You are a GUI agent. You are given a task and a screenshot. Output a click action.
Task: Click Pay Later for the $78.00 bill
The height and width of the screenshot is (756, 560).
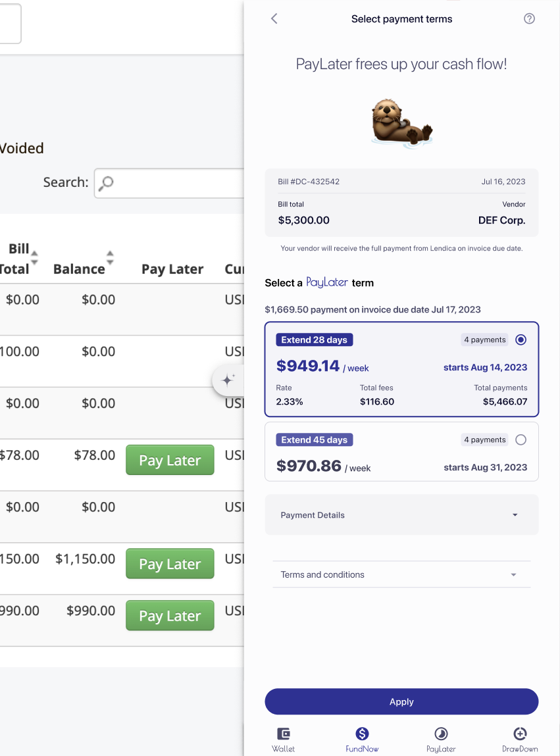pyautogui.click(x=170, y=460)
